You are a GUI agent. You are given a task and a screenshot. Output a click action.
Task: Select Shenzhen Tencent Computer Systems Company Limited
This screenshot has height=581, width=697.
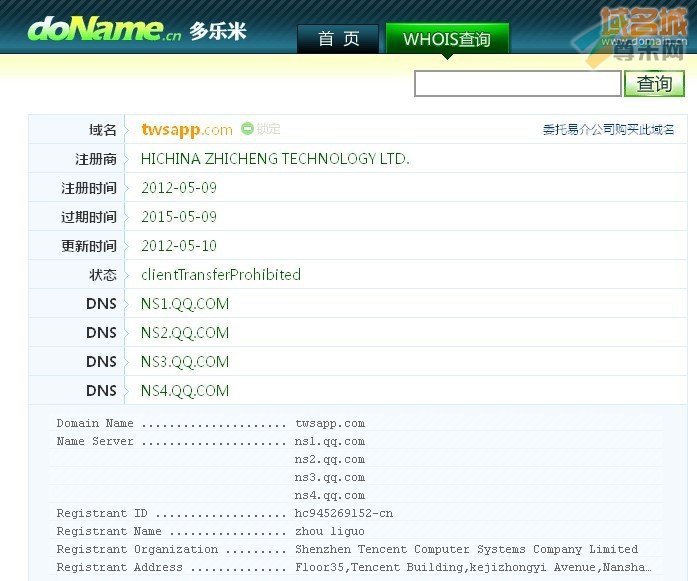pyautogui.click(x=466, y=549)
